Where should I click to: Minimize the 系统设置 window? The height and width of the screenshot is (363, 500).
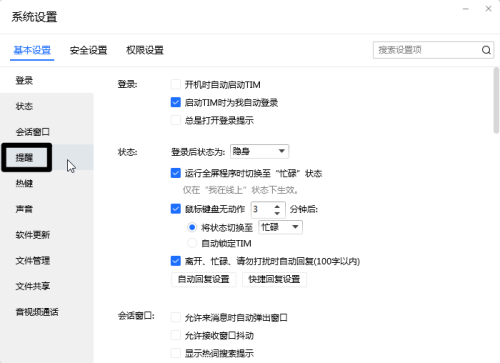point(466,9)
